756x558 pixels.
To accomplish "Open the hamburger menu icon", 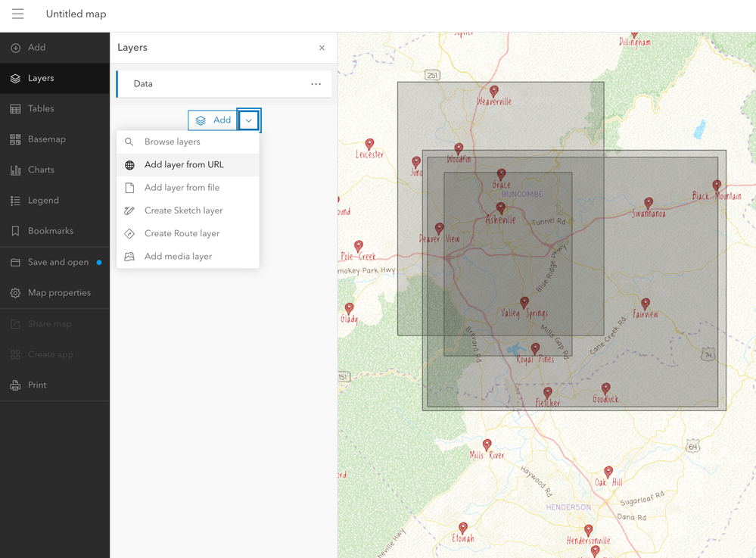I will pyautogui.click(x=18, y=14).
